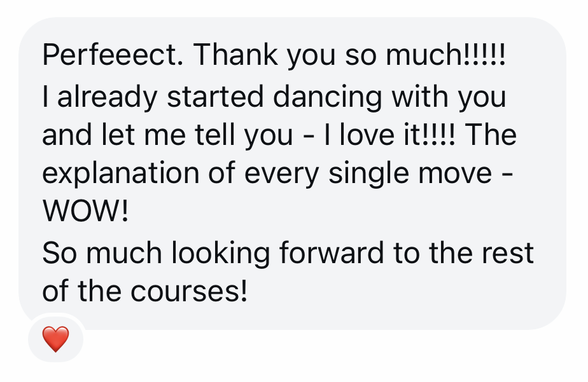Click the red heart reaction emoji
The height and width of the screenshot is (382, 588).
56,339
